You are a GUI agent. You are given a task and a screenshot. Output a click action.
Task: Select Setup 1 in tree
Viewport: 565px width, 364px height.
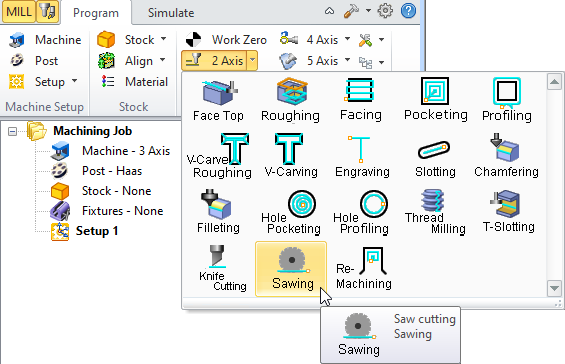(85, 231)
